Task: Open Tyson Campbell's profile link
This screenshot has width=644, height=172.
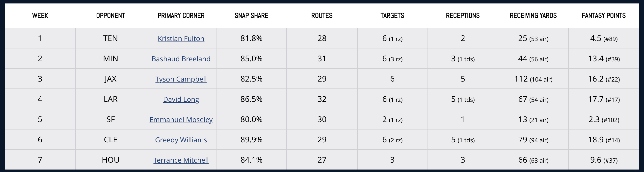Action: click(181, 79)
